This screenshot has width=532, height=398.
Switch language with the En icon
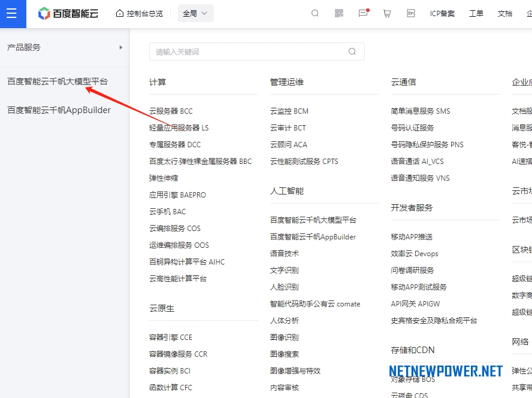(x=411, y=14)
